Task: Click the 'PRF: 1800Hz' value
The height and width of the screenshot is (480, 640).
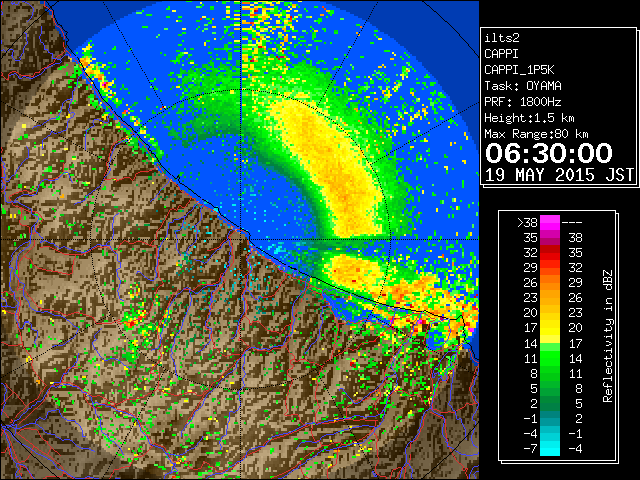Action: click(x=523, y=102)
